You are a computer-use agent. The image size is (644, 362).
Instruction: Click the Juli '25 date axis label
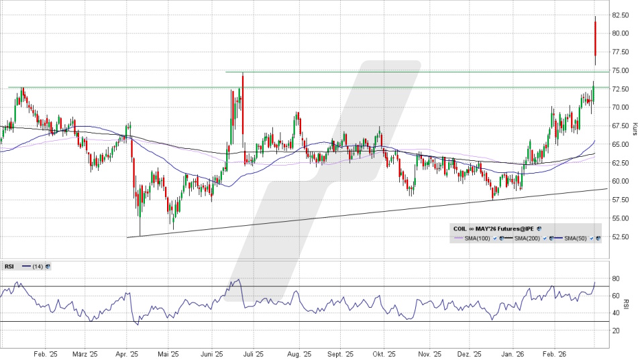(x=254, y=354)
